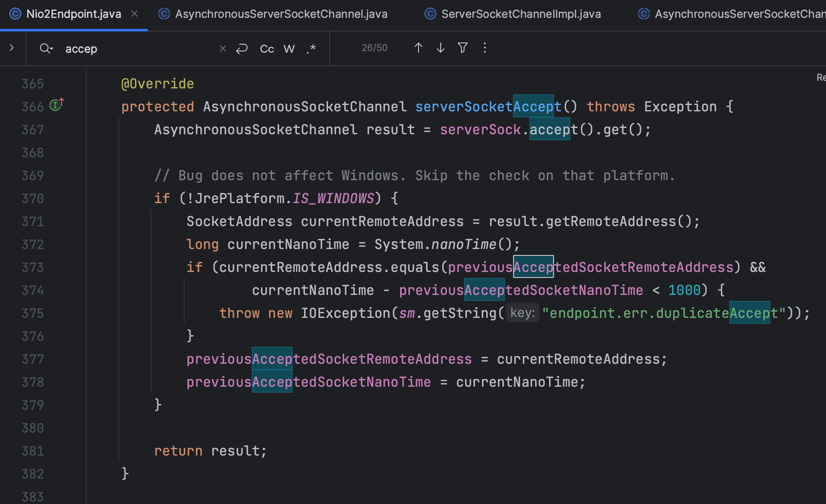Click the new line search icon

pyautogui.click(x=242, y=49)
